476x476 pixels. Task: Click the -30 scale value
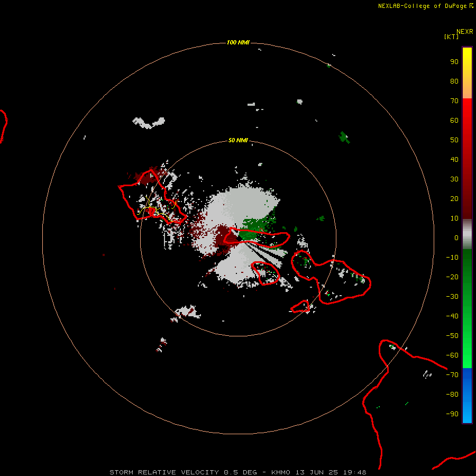pyautogui.click(x=452, y=297)
